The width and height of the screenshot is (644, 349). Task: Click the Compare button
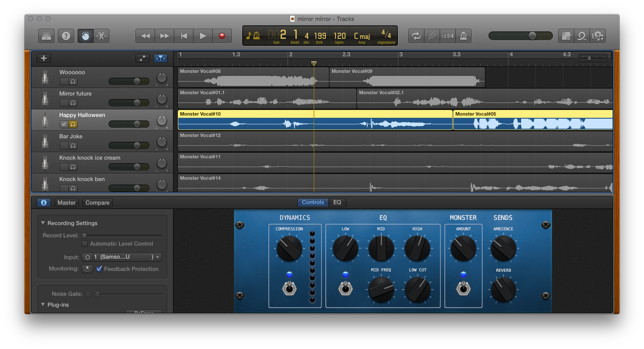98,203
